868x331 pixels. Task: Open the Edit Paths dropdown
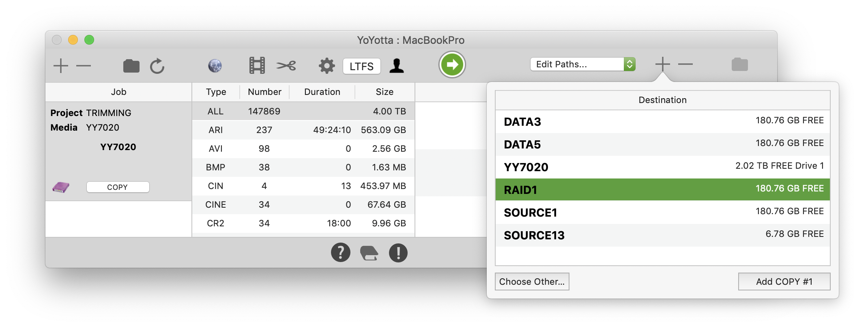[x=582, y=64]
